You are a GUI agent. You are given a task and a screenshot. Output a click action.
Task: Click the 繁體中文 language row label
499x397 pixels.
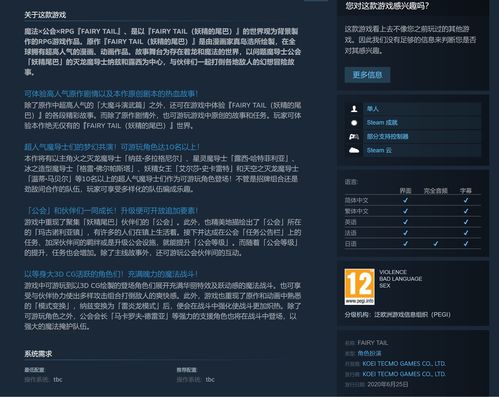coord(356,211)
